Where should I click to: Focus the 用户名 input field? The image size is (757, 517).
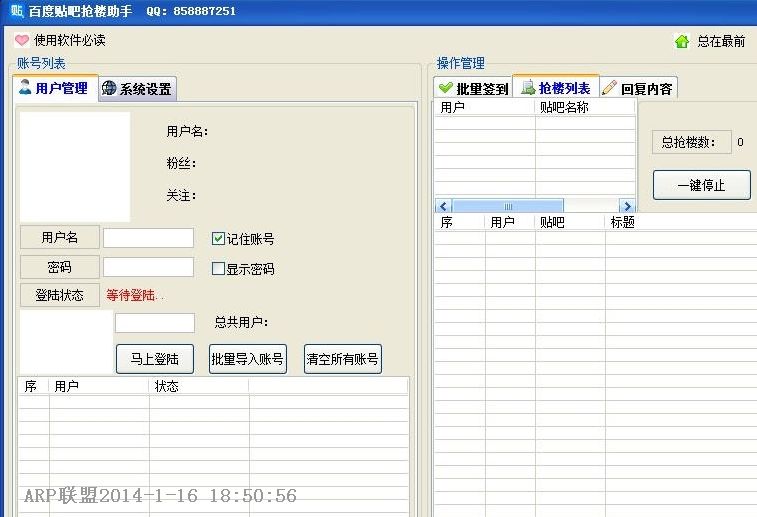(148, 238)
